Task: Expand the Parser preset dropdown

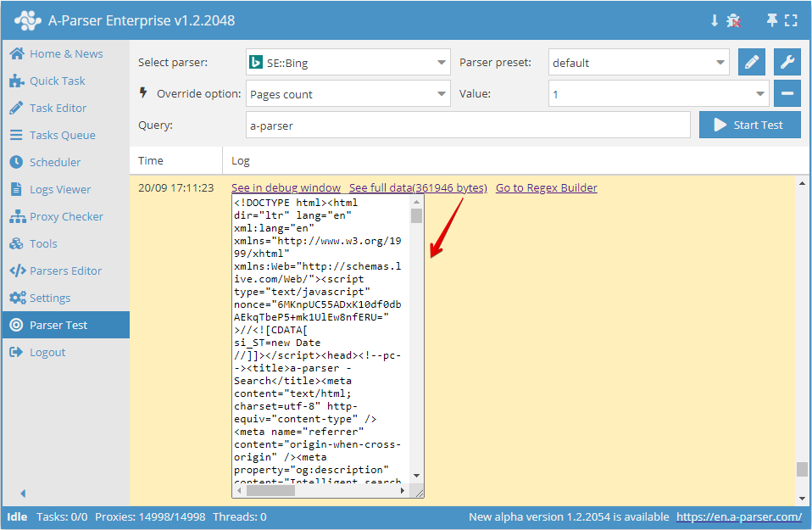Action: tap(637, 62)
